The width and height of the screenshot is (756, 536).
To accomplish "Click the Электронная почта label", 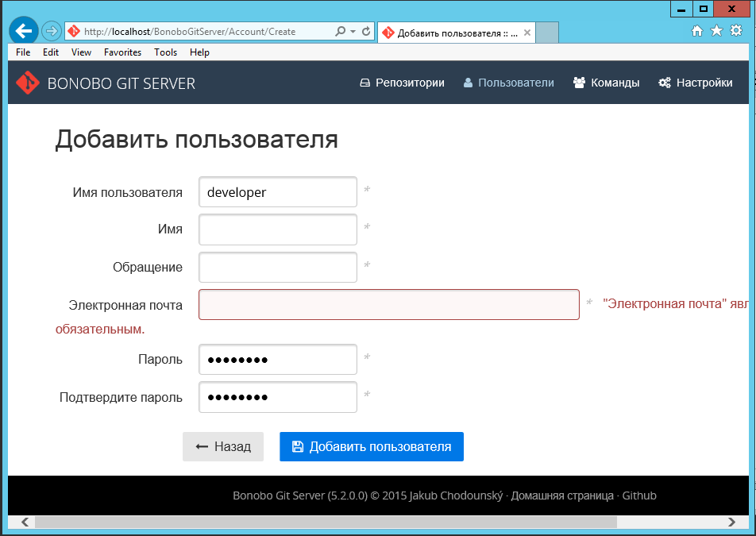I will tap(125, 305).
